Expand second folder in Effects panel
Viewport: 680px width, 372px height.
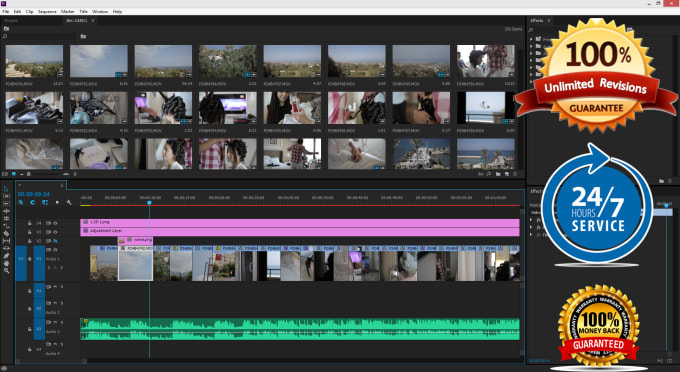click(531, 46)
